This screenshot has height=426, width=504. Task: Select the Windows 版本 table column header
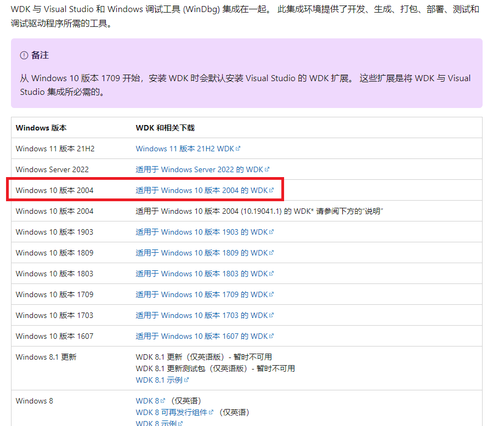coord(42,127)
